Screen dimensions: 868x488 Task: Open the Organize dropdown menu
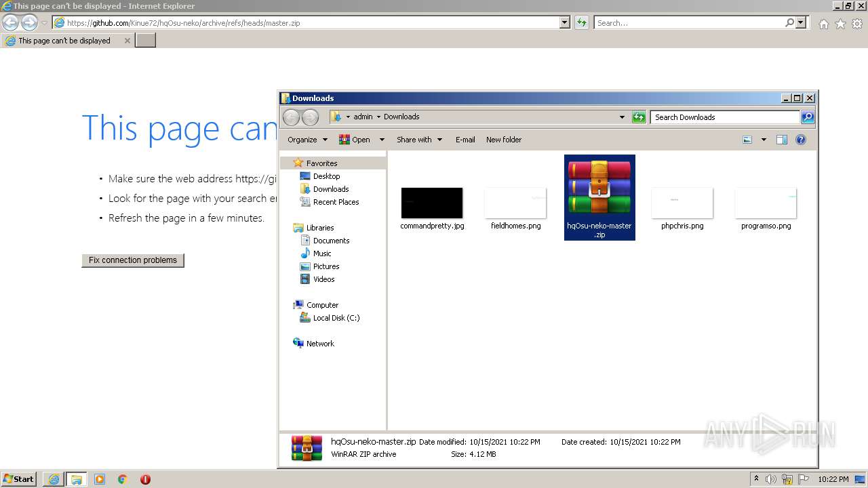pyautogui.click(x=307, y=140)
